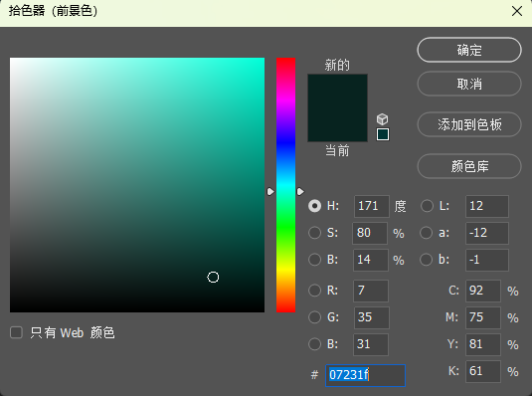
Task: Click the hex field showing 07231f
Action: pos(365,375)
